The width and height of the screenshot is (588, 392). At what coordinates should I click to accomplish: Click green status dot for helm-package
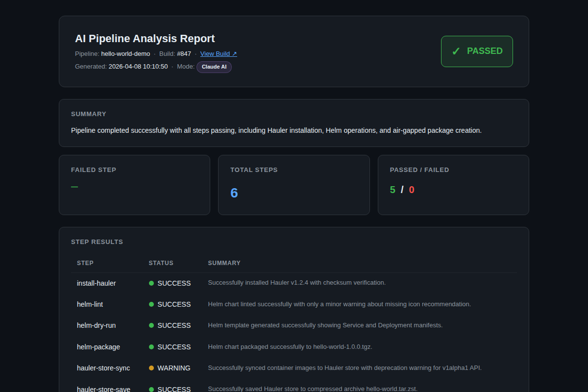click(x=151, y=347)
